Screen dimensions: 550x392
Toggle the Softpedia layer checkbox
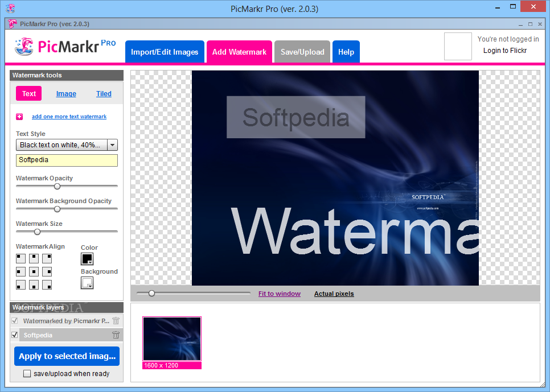(x=15, y=335)
